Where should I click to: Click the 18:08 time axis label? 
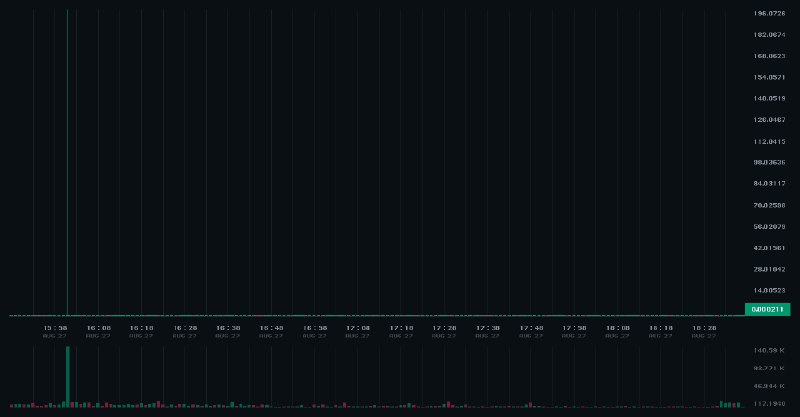[617, 328]
